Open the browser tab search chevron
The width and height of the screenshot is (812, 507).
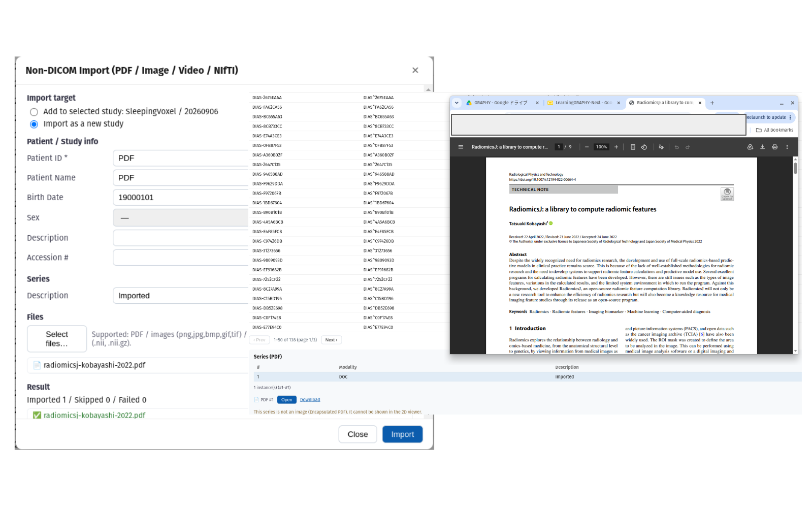(x=457, y=103)
